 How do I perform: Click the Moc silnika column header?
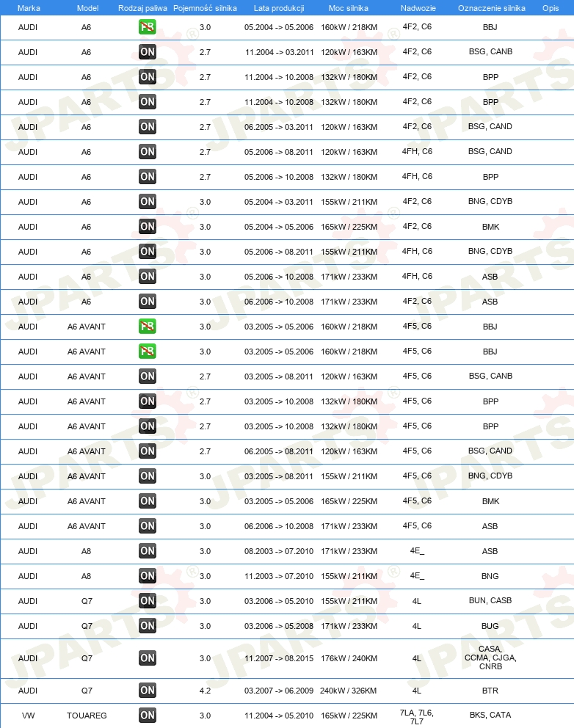click(349, 8)
